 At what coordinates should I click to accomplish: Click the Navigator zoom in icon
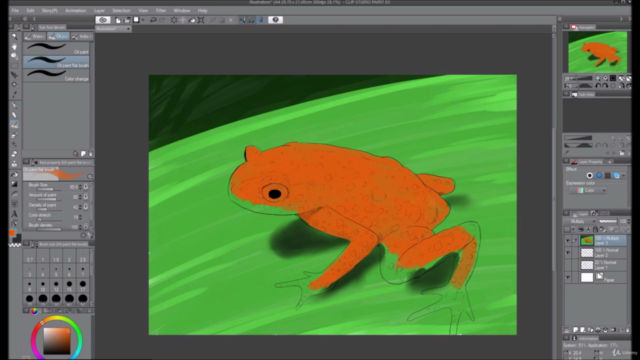click(605, 78)
